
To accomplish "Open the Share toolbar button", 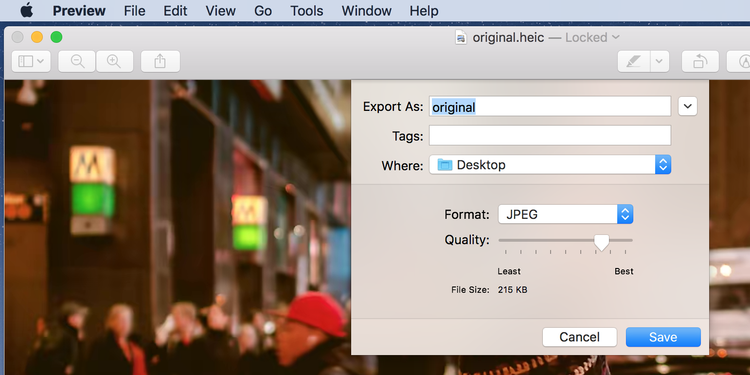I will click(160, 61).
